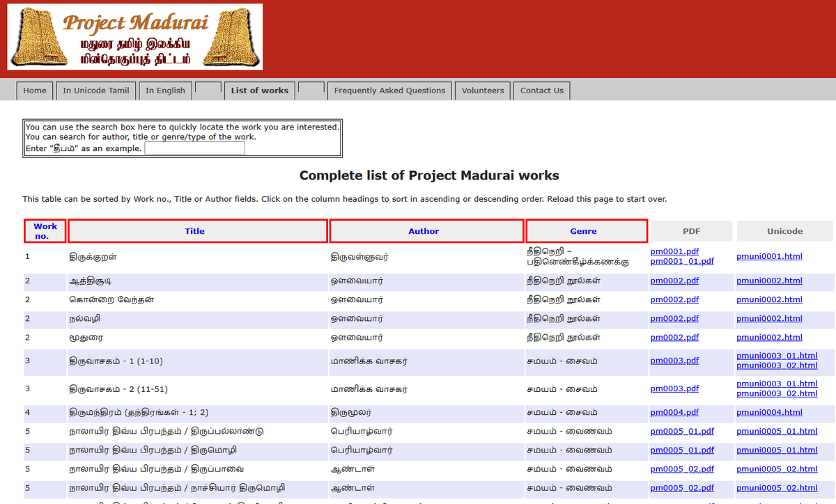Click heading Complete list of Project Madurai works
836x504 pixels.
[429, 175]
